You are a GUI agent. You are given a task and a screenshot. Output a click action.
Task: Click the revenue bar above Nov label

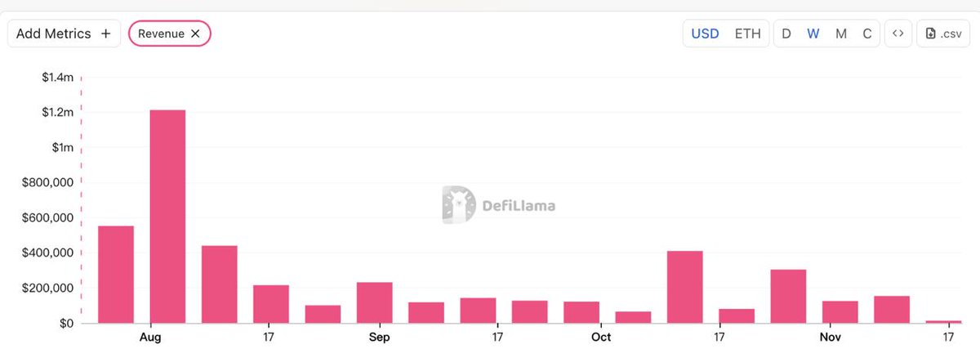click(x=840, y=312)
